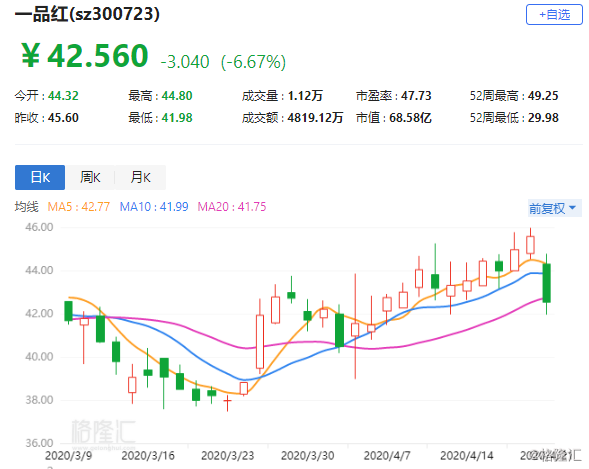
Task: Click the 成交量 1.12万 volume value
Action: 282,96
